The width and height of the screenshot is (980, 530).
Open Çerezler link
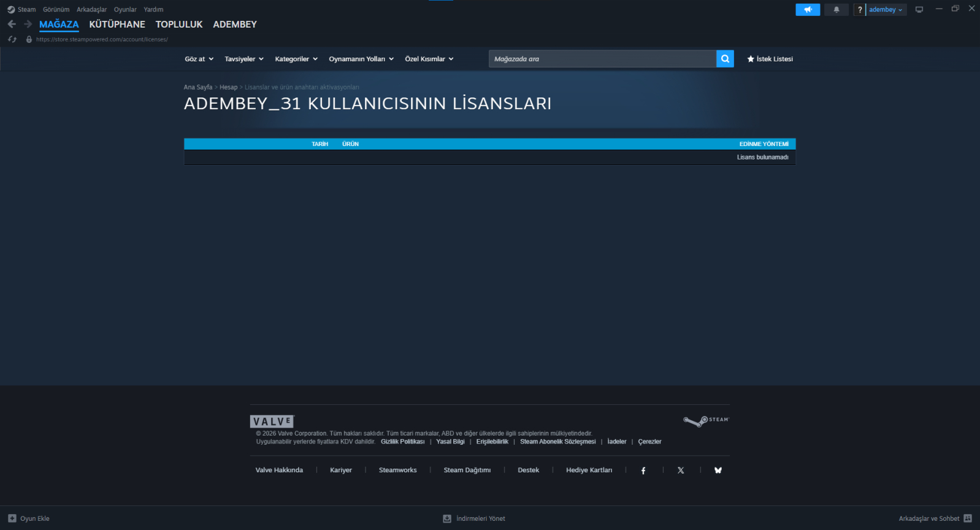pos(649,442)
